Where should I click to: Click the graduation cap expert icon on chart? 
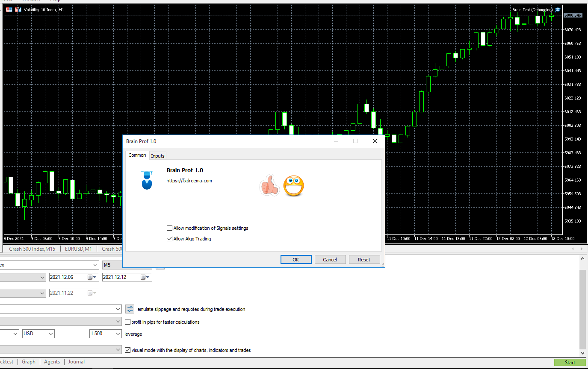click(558, 9)
